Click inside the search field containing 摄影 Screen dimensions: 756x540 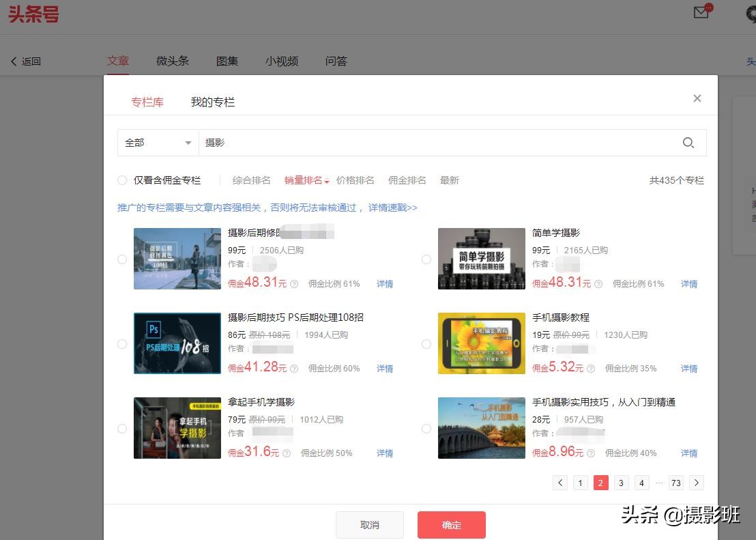click(x=341, y=143)
